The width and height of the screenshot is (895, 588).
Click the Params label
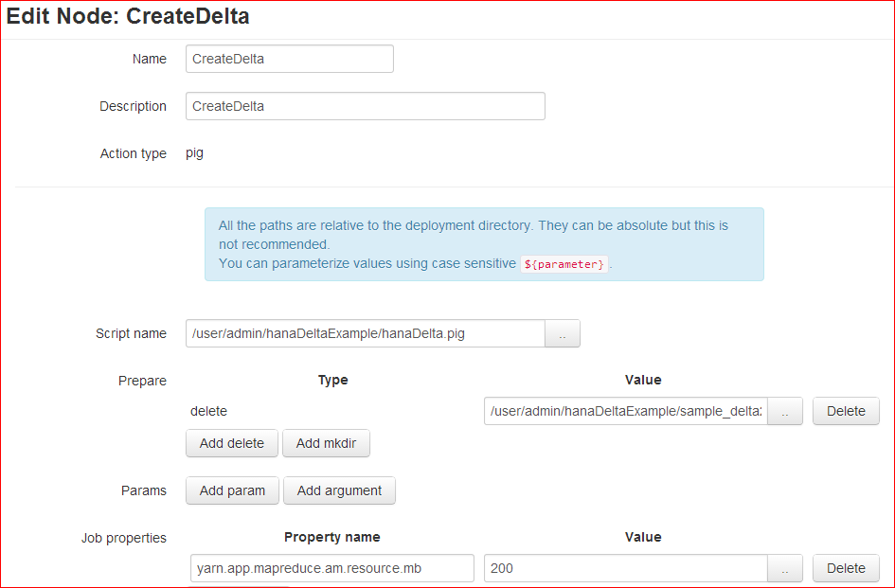tap(144, 491)
